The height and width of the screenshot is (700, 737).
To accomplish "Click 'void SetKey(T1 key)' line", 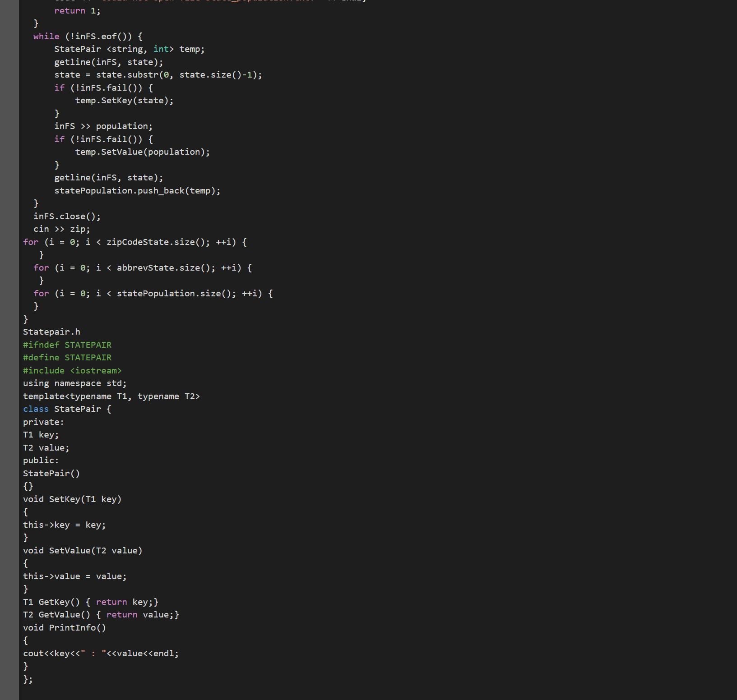I will [72, 499].
